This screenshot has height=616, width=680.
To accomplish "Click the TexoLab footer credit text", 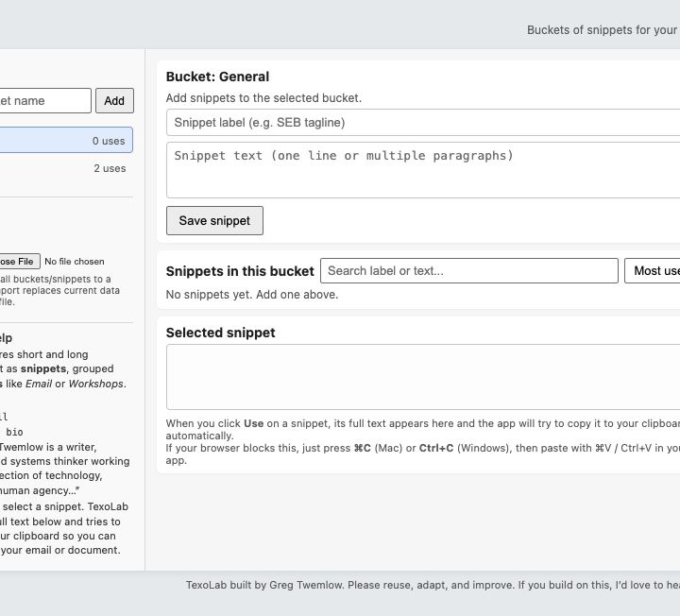I will coord(433,585).
